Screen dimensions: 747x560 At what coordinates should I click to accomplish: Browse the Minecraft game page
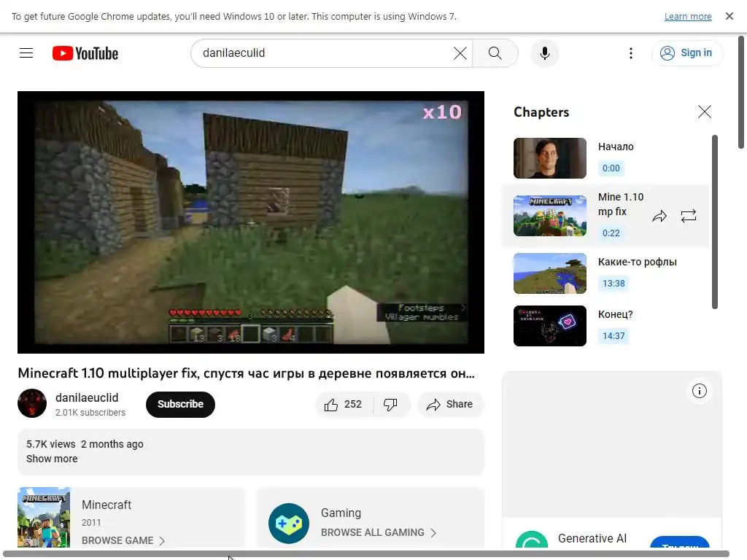(x=123, y=540)
